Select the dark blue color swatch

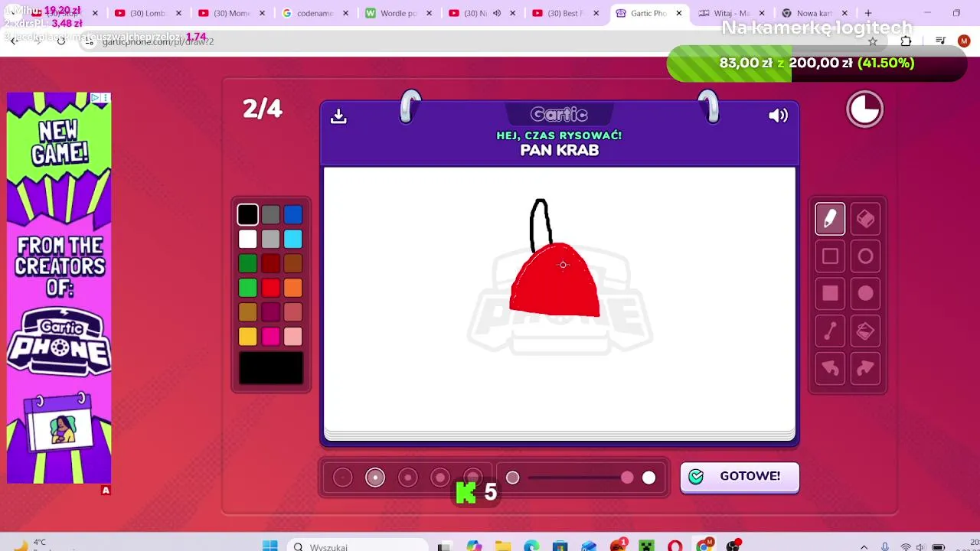[x=293, y=215]
